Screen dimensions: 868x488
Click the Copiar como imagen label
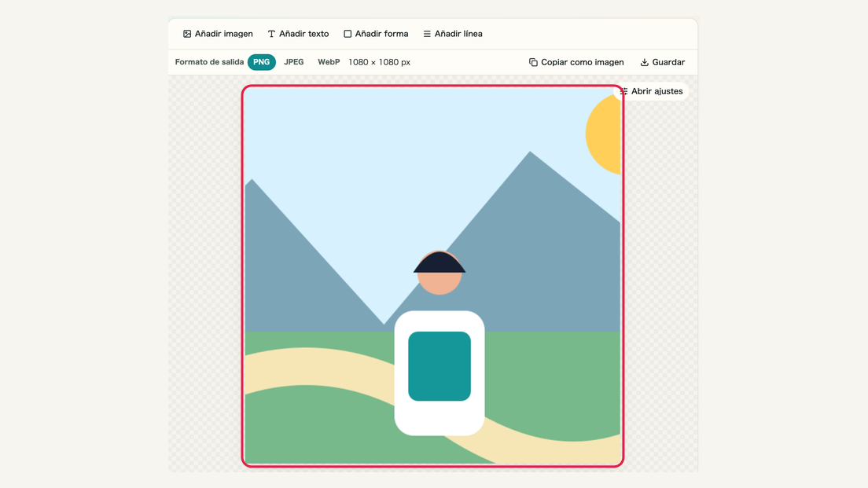(583, 62)
